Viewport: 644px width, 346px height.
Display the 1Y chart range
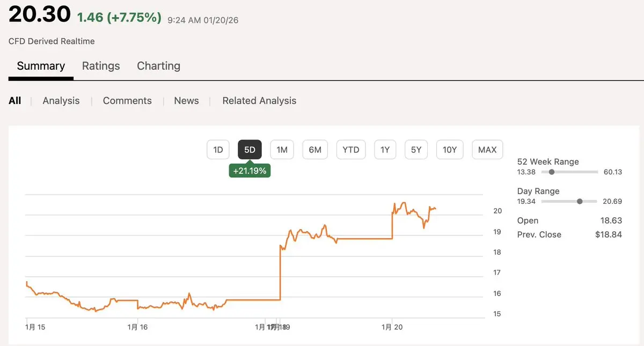[x=385, y=150]
